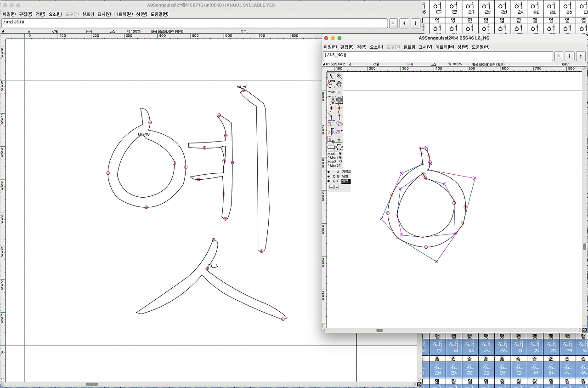
Task: Open 메트릭(M) menu in uniC61B window
Action: [123, 14]
